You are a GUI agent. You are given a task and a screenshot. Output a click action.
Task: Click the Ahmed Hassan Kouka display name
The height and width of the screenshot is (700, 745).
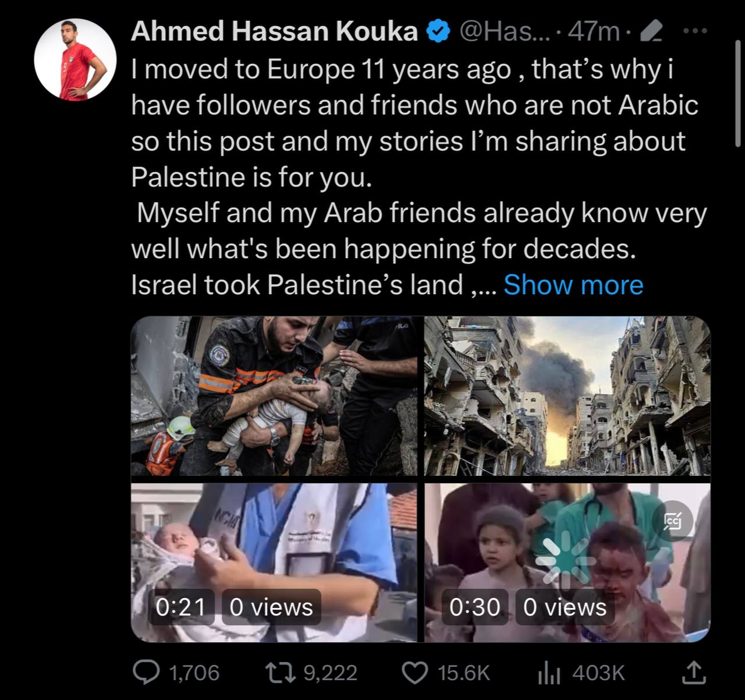click(274, 31)
